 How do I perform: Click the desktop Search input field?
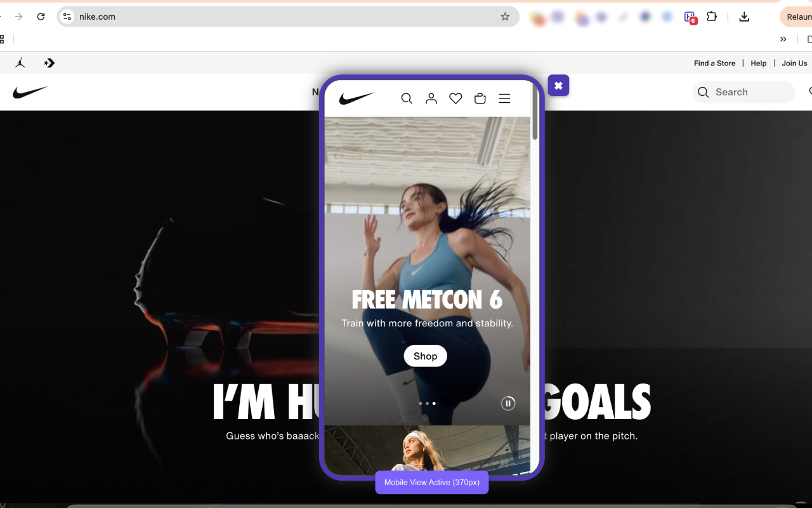click(743, 92)
